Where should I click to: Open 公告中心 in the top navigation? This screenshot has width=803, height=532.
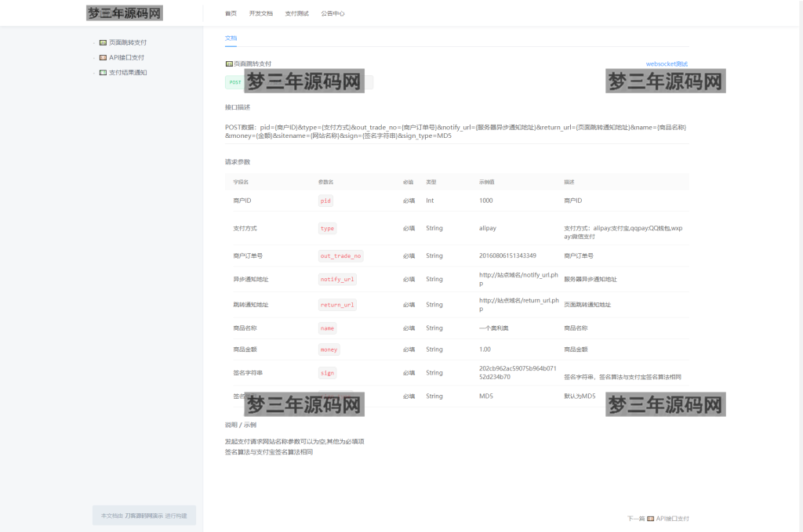click(x=332, y=14)
